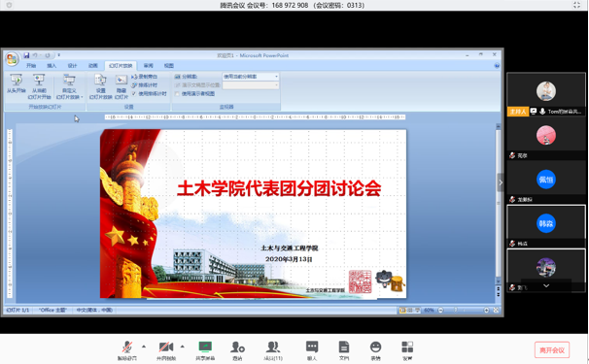Expand the microphone options arrow
589x364 pixels.
pyautogui.click(x=144, y=347)
